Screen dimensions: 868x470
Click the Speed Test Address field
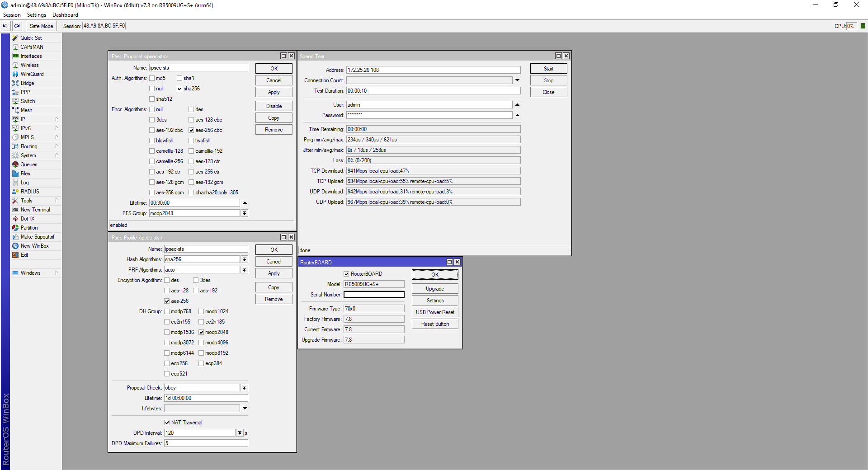433,70
